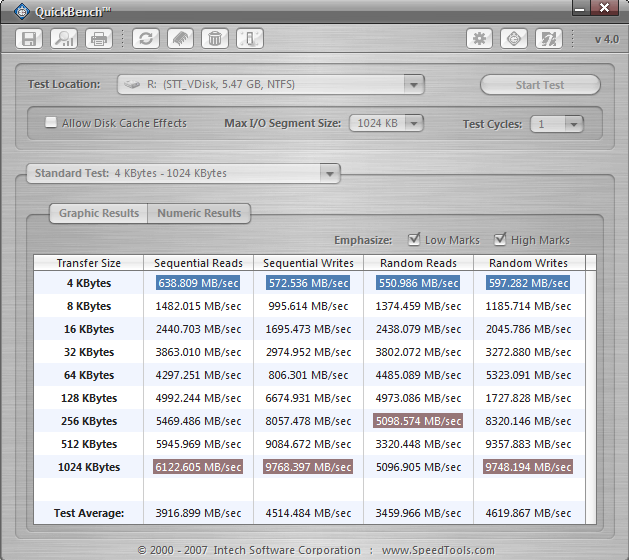Viewport: 629px width, 560px height.
Task: Enable Allow Disk Cache Effects checkbox
Action: 51,123
